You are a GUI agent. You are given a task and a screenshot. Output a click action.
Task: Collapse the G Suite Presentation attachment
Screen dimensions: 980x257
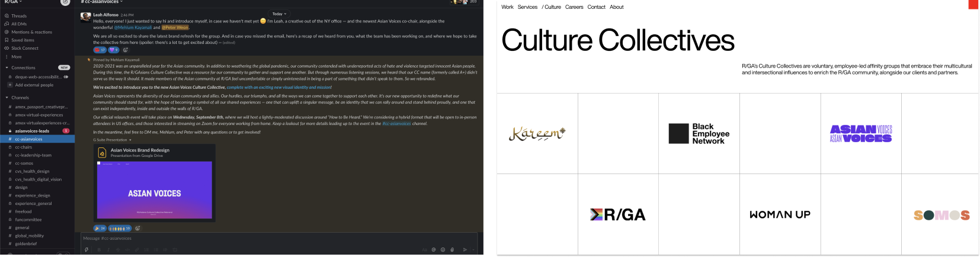(x=130, y=140)
